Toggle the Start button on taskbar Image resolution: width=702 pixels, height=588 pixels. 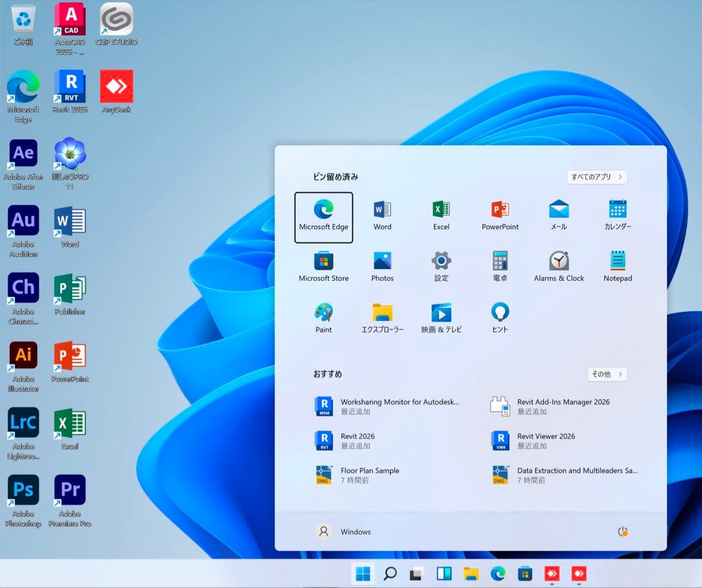[x=363, y=574]
